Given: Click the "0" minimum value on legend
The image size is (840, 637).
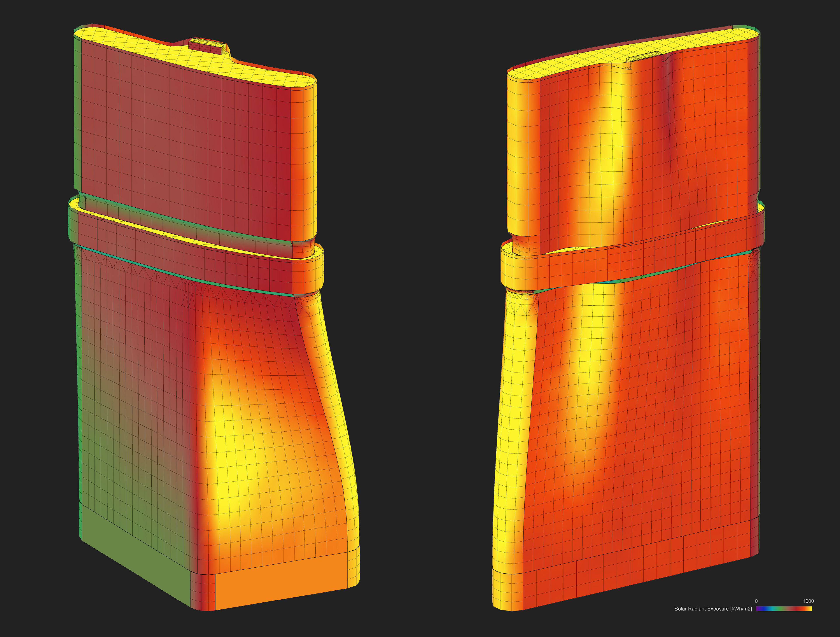Looking at the screenshot, I should tap(756, 601).
